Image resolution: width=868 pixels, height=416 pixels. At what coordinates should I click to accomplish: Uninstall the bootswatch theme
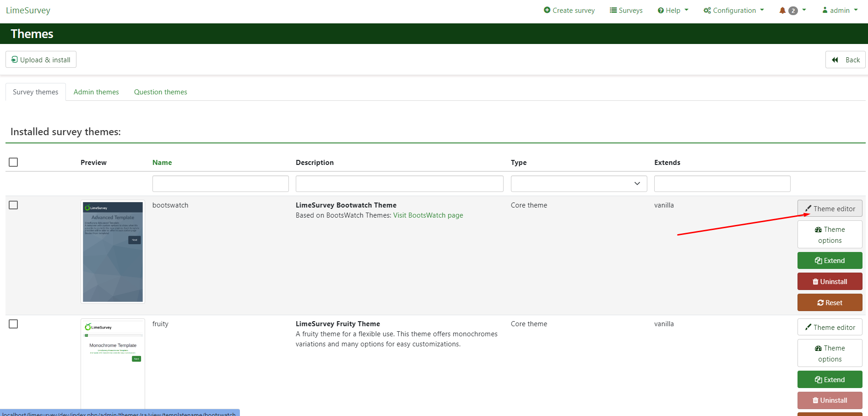[830, 282]
